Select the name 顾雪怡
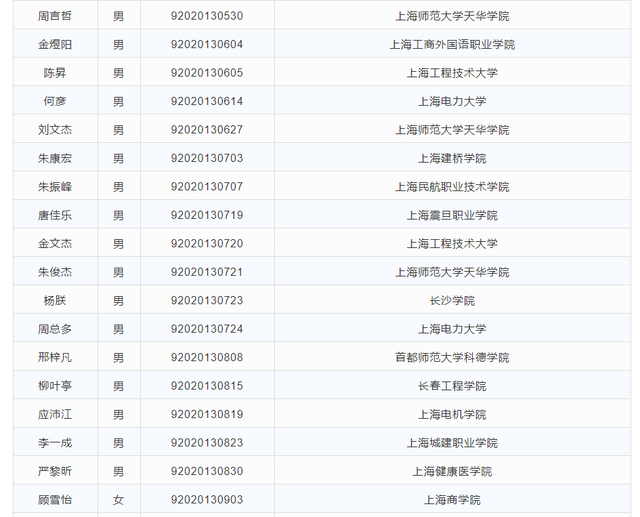Viewport: 640px width, 517px height. (x=55, y=500)
